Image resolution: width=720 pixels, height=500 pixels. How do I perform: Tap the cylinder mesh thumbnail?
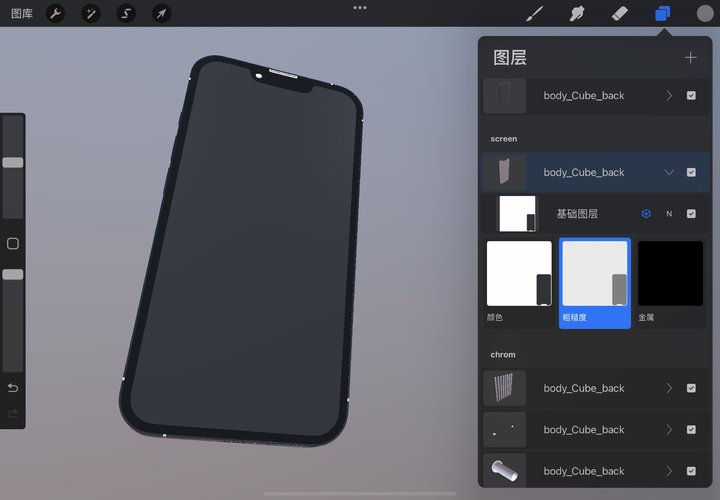point(504,471)
